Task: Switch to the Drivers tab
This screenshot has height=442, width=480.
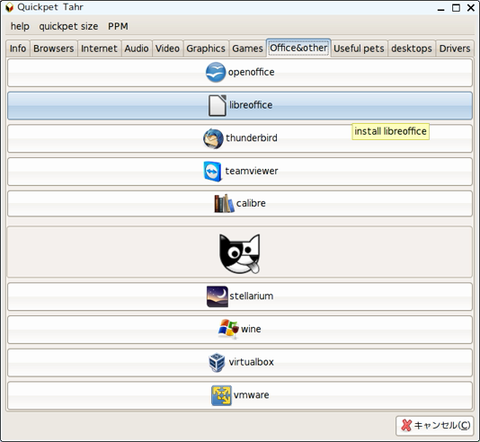Action: click(455, 48)
